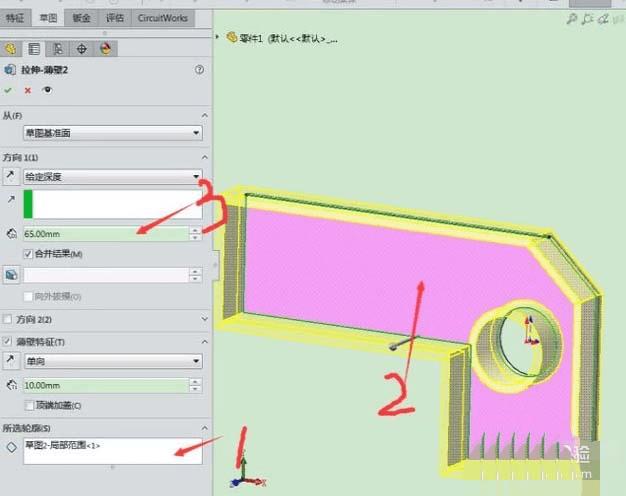Switch to the 评估 tab

[x=115, y=18]
